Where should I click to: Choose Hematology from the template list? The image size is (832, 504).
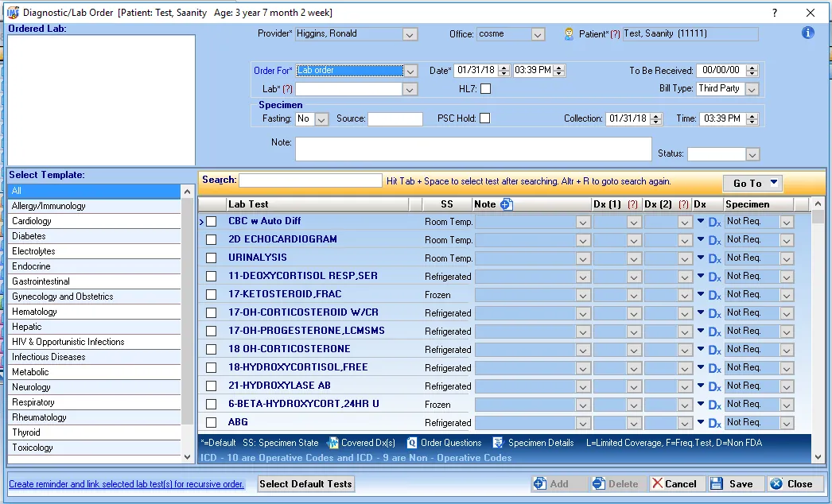(x=34, y=312)
